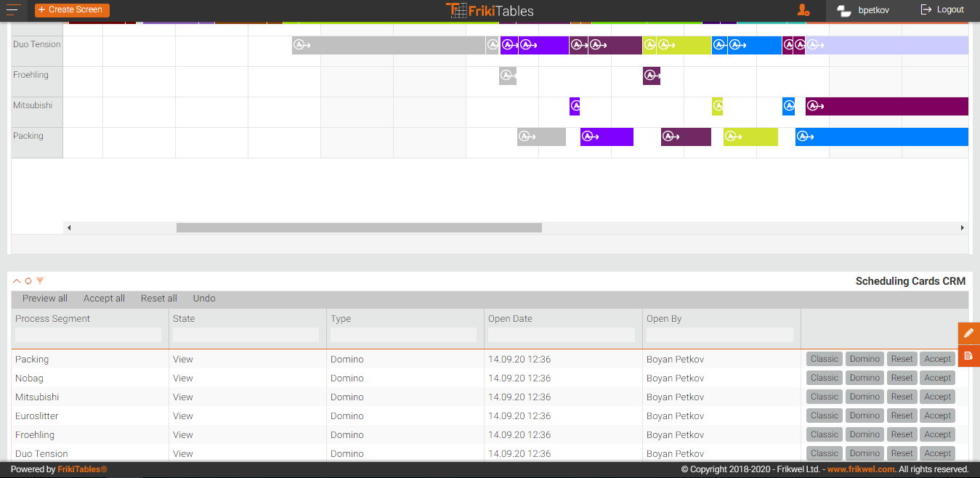This screenshot has width=980, height=478.
Task: Click Preview all in the cards toolbar
Action: click(45, 299)
